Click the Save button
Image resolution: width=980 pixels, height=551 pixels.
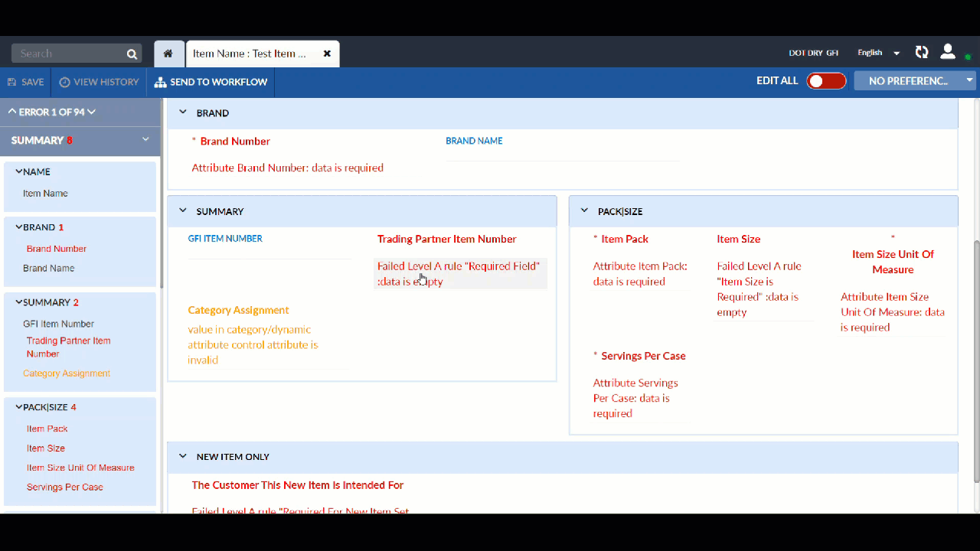[x=26, y=82]
